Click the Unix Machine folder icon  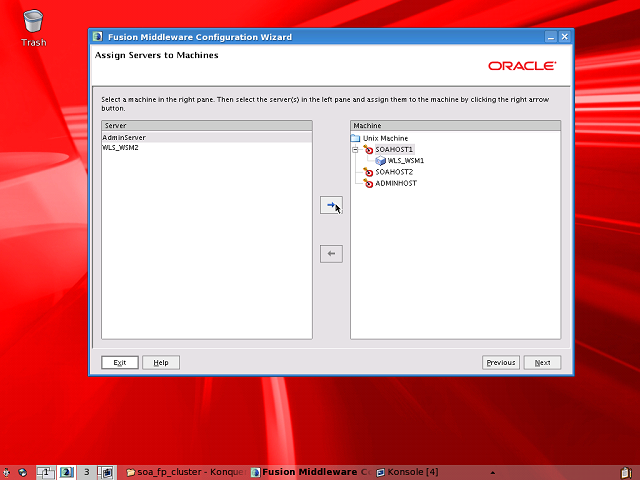point(356,138)
